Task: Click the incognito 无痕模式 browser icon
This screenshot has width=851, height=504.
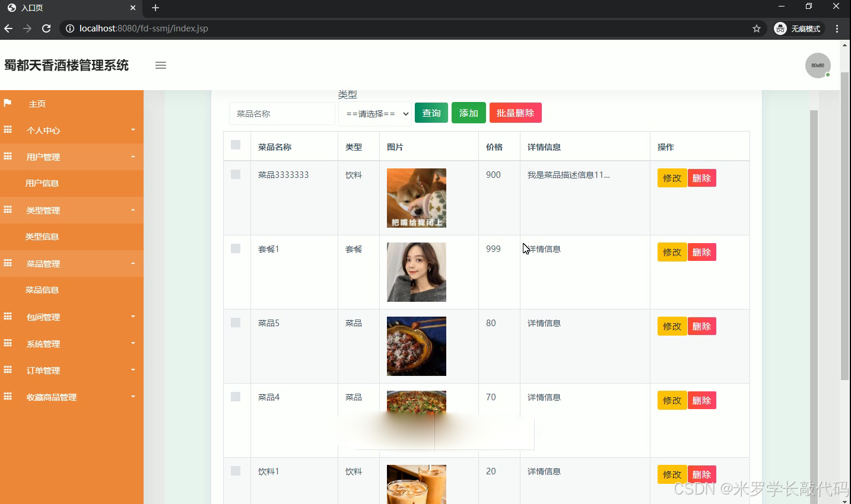Action: coord(780,28)
